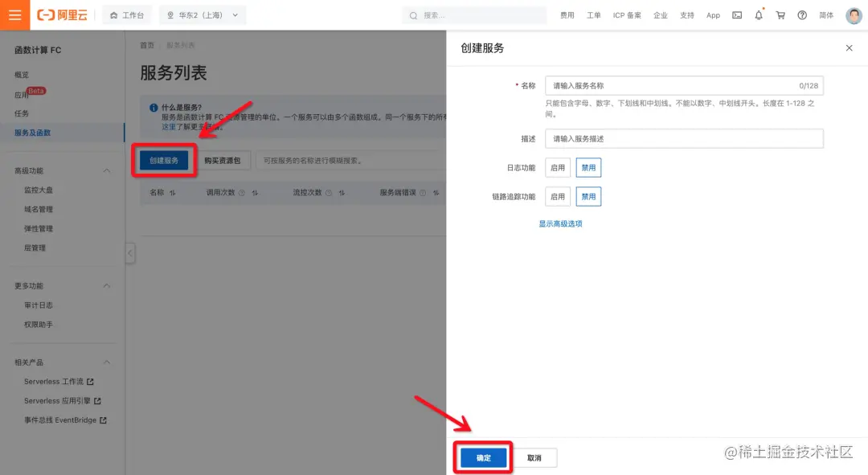The height and width of the screenshot is (475, 868).
Task: Click the 创建服务 button
Action: point(164,161)
